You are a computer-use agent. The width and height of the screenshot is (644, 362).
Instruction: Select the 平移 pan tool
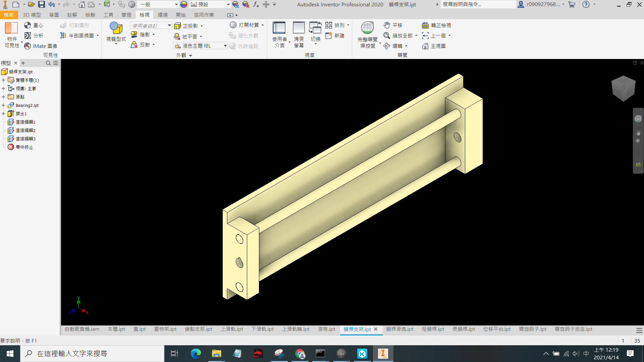pos(387,25)
